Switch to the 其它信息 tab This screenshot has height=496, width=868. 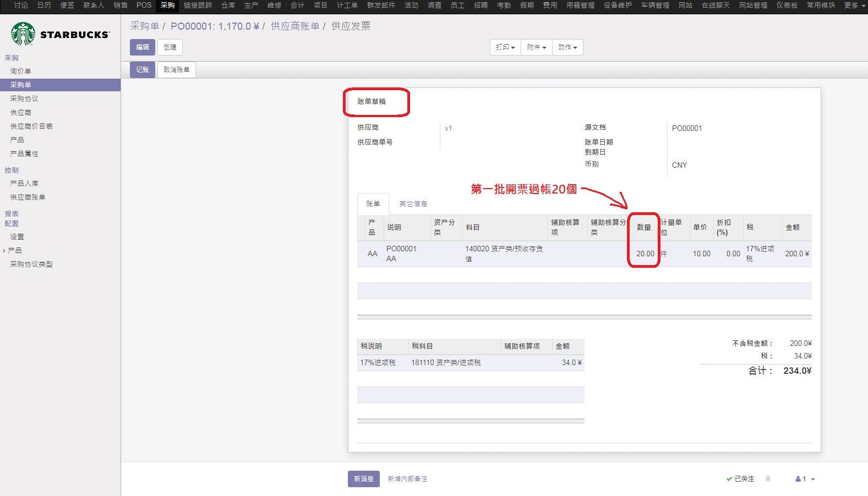[413, 203]
